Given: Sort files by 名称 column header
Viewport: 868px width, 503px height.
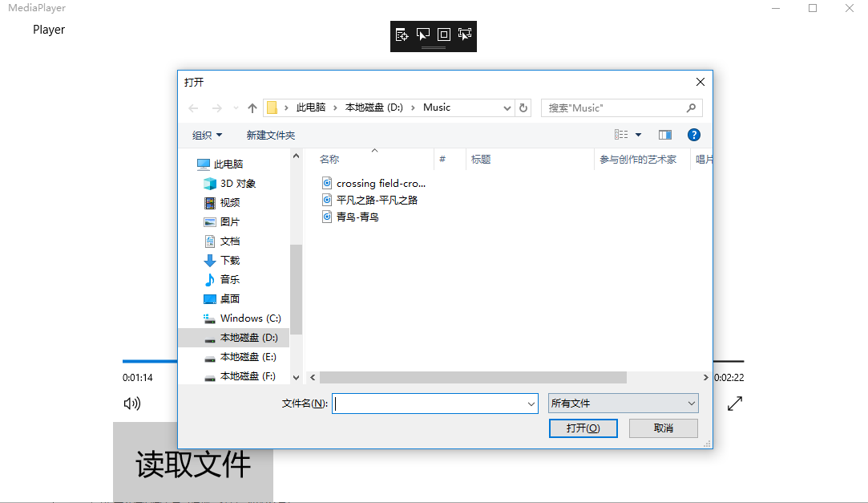Looking at the screenshot, I should (x=329, y=159).
